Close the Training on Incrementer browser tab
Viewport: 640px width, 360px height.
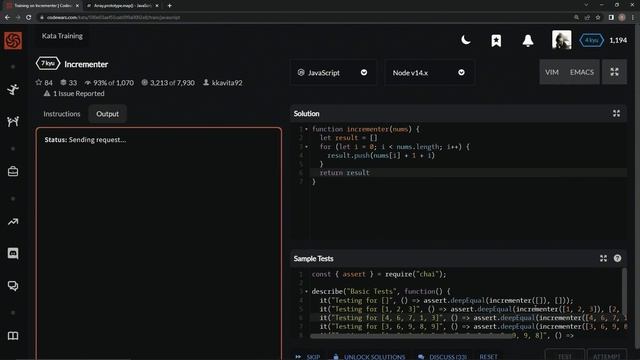(77, 6)
